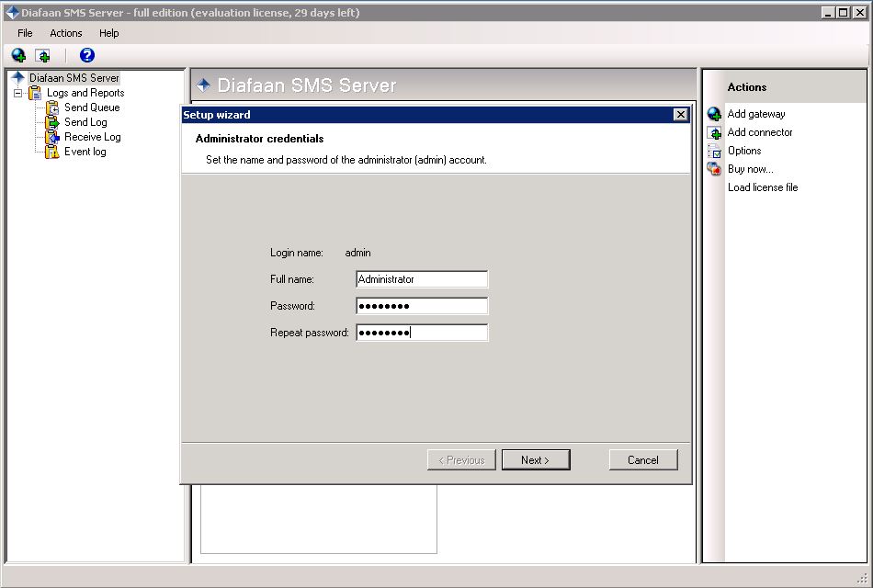873x588 pixels.
Task: Click the Add gateway icon in the Actions panel
Action: tap(714, 114)
